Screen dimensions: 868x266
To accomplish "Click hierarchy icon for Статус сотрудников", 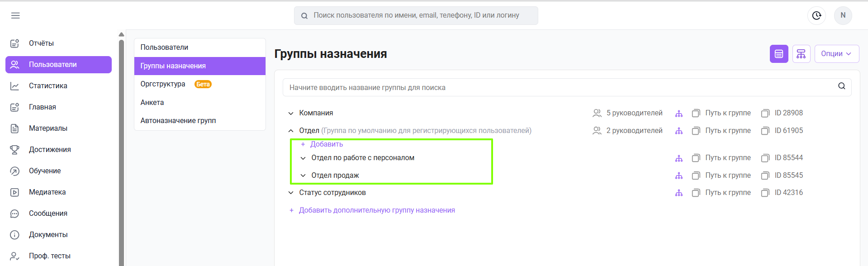I will pyautogui.click(x=679, y=193).
